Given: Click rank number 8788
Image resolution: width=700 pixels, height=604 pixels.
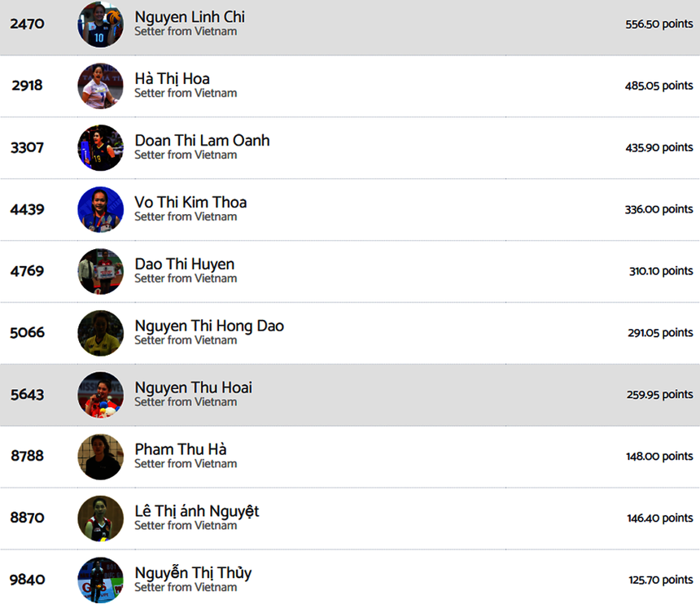Looking at the screenshot, I should tap(28, 457).
